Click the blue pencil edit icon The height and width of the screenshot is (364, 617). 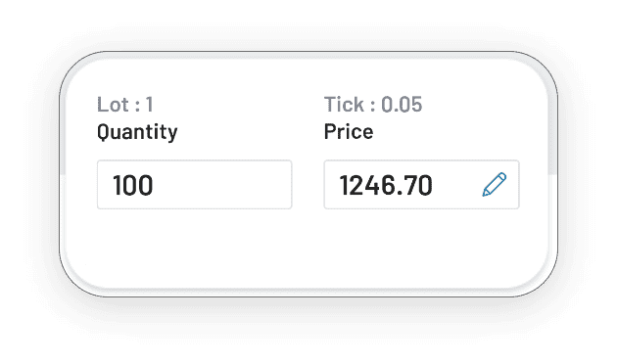tap(495, 184)
